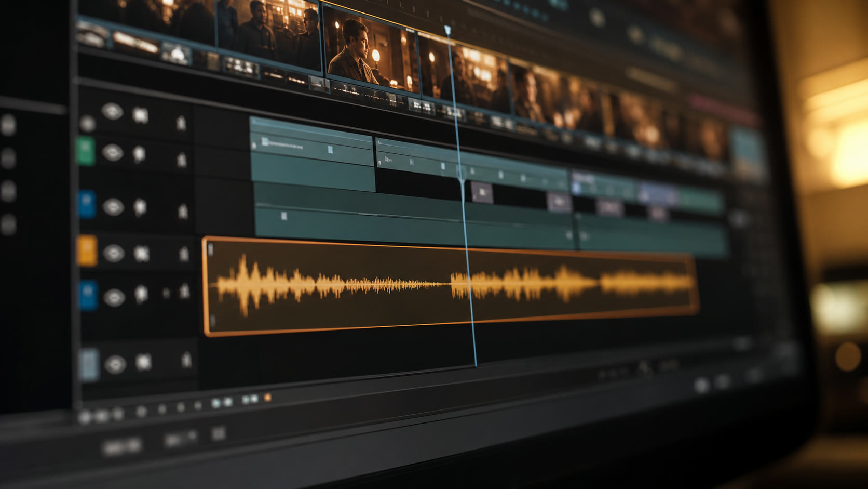Image resolution: width=868 pixels, height=489 pixels.
Task: Toggle eye visibility on the orange audio track
Action: click(x=114, y=253)
